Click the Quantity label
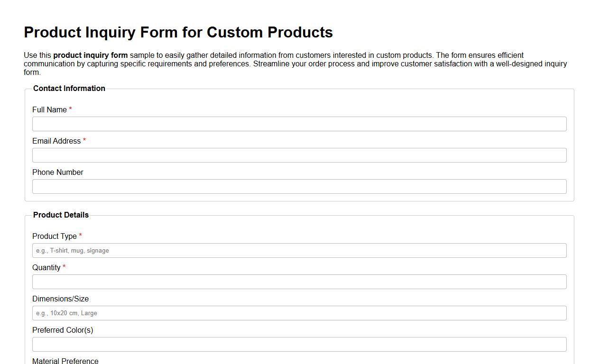 (47, 267)
